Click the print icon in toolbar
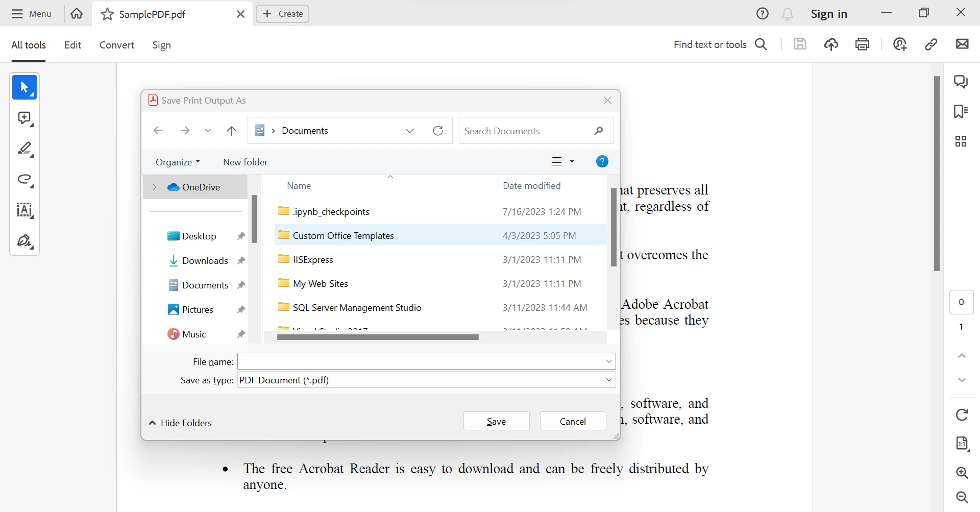 (862, 44)
